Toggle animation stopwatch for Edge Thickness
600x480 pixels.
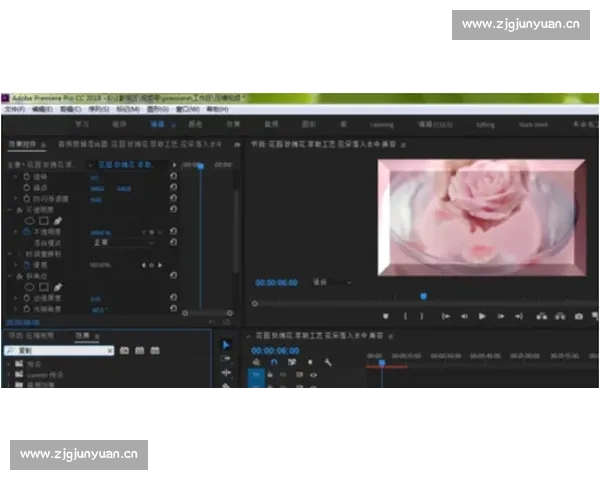click(26, 298)
